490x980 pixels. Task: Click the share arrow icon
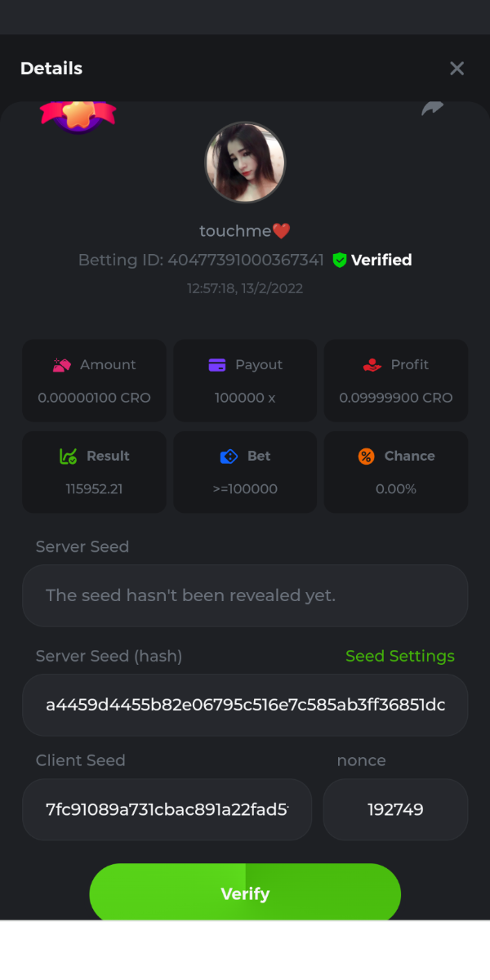click(432, 109)
